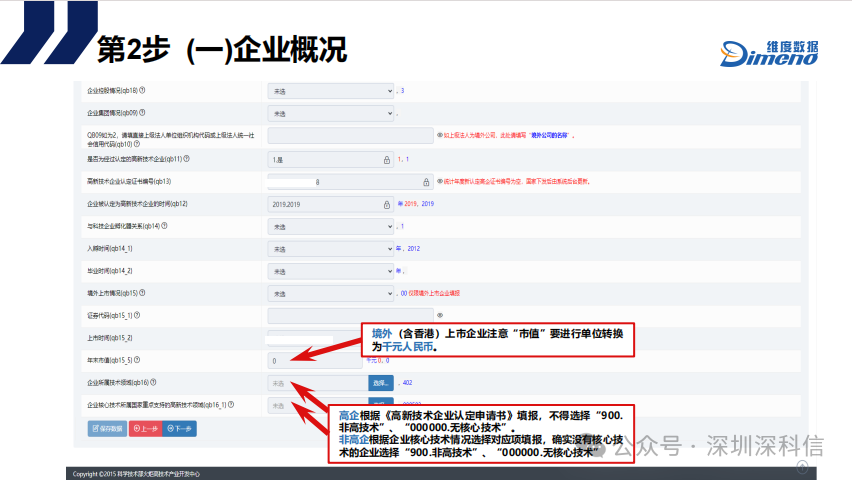Viewport: 852px width, 480px height.
Task: Click the 企业控股情况(qb18) label text
Action: 112,91
